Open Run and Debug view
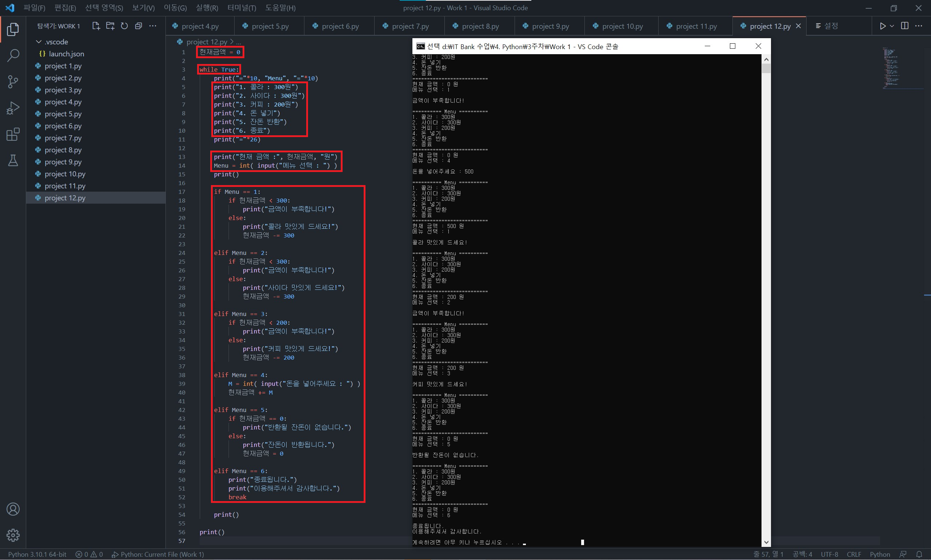The width and height of the screenshot is (931, 560). [13, 108]
